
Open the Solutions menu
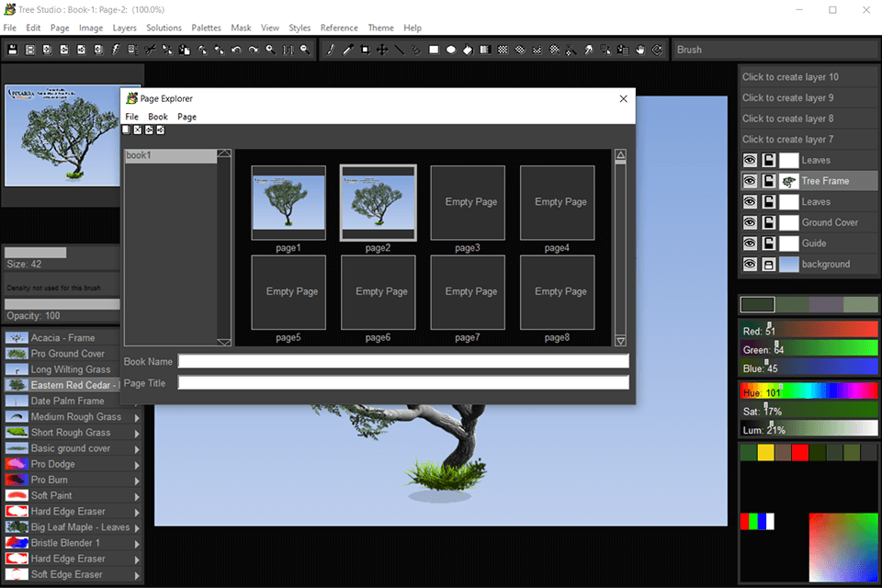tap(164, 28)
